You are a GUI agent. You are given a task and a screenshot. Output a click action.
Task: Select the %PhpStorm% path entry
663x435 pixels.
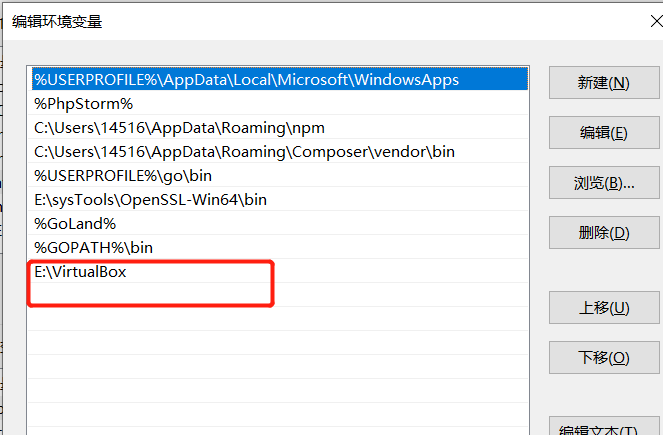click(x=279, y=104)
